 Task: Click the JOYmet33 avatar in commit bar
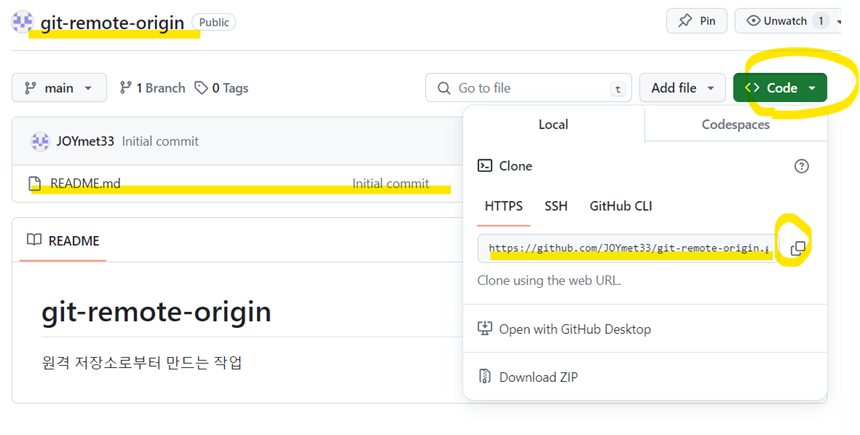coord(39,142)
